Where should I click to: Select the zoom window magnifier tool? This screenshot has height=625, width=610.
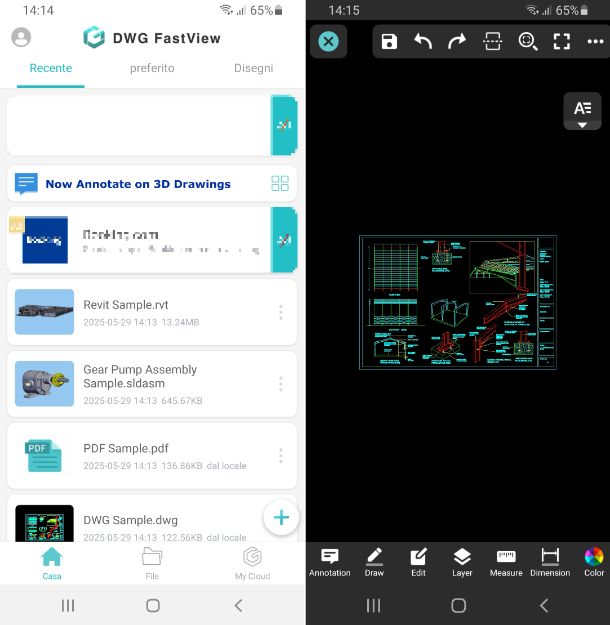click(x=527, y=41)
